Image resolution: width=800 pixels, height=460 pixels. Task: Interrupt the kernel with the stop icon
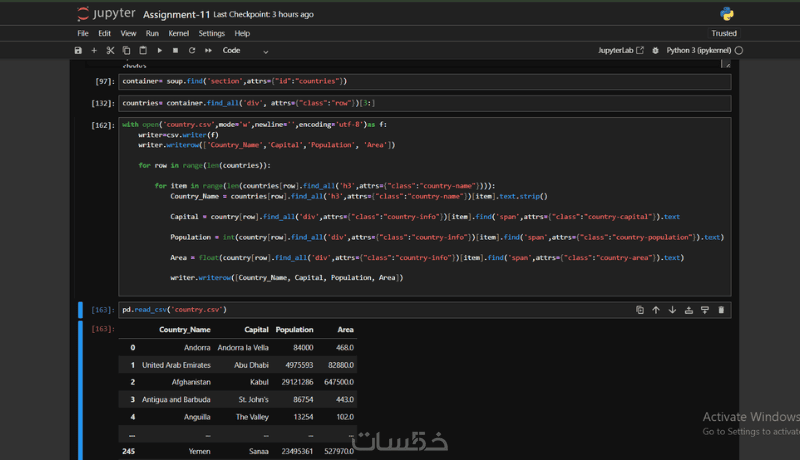point(176,50)
